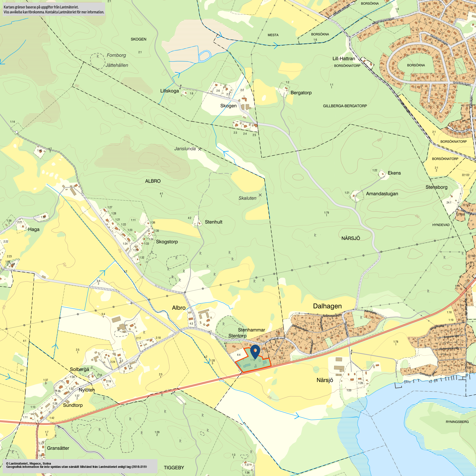The width and height of the screenshot is (476, 476).
Task: Click the Amandastugan label
Action: (x=382, y=194)
